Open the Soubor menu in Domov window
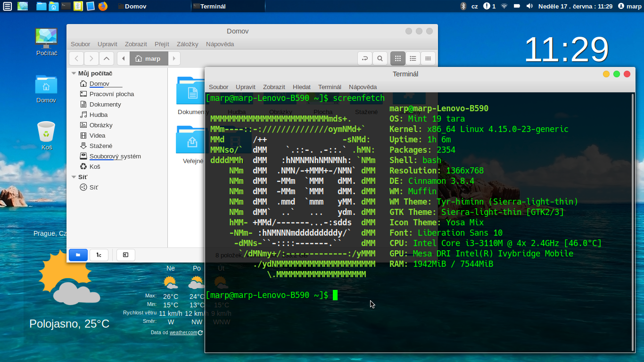This screenshot has width=644, height=362. coord(81,44)
